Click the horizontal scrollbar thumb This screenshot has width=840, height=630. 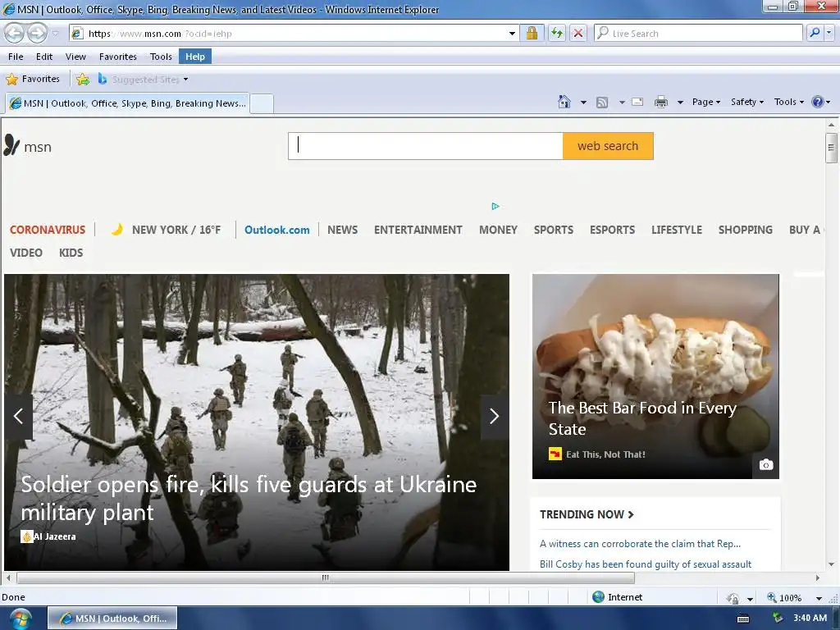pyautogui.click(x=325, y=577)
